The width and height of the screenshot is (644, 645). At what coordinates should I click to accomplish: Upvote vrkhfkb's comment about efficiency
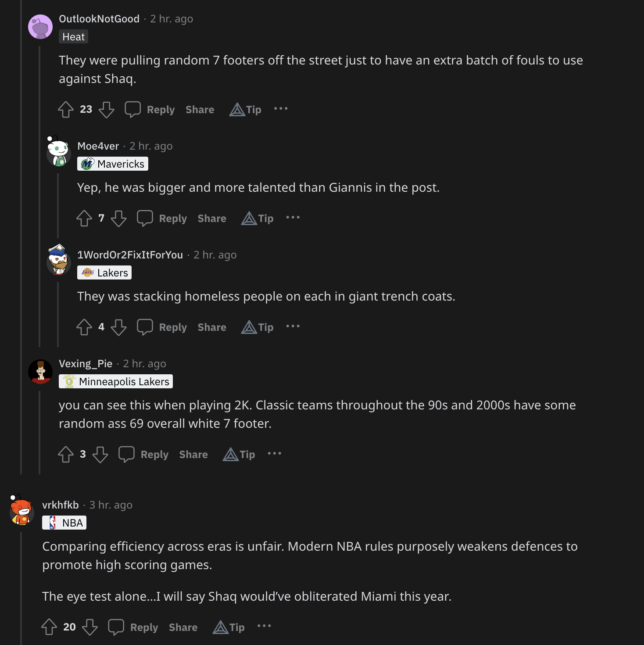pyautogui.click(x=49, y=627)
